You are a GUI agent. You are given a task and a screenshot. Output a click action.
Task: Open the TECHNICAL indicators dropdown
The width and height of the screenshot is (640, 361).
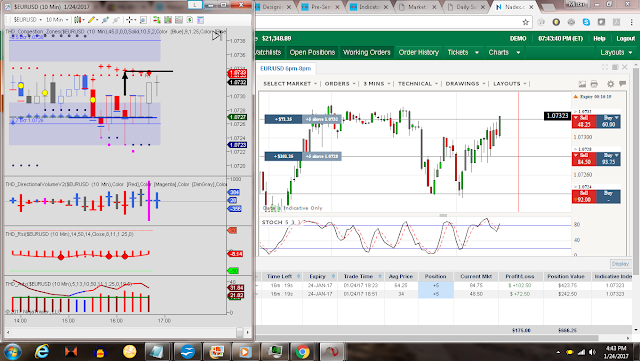(x=418, y=84)
